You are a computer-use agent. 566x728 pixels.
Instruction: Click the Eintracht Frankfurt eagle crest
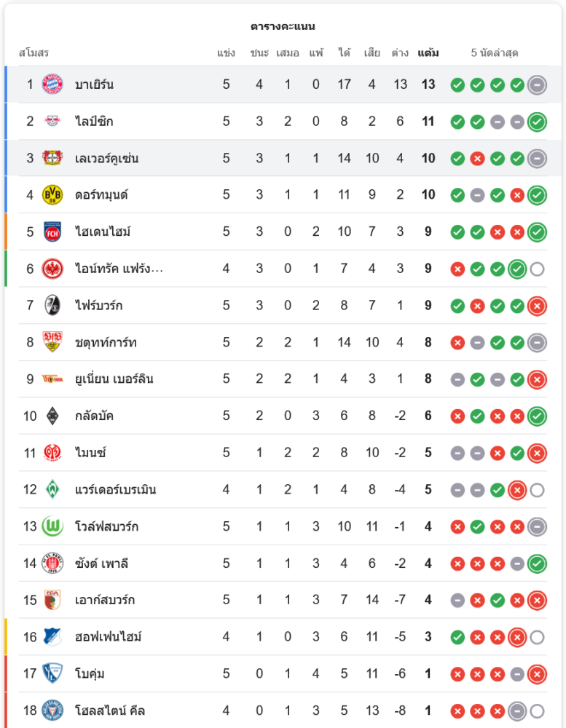(x=52, y=269)
